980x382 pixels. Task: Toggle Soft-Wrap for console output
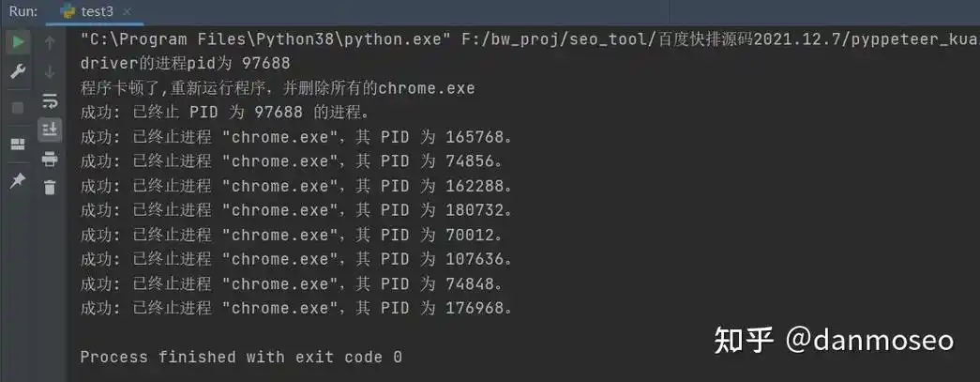pyautogui.click(x=50, y=100)
